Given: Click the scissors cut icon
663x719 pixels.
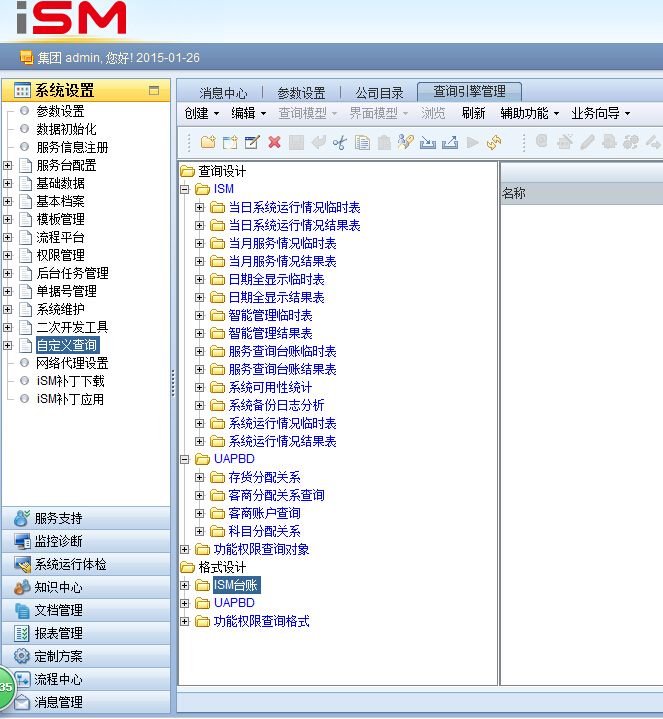Looking at the screenshot, I should tap(340, 142).
